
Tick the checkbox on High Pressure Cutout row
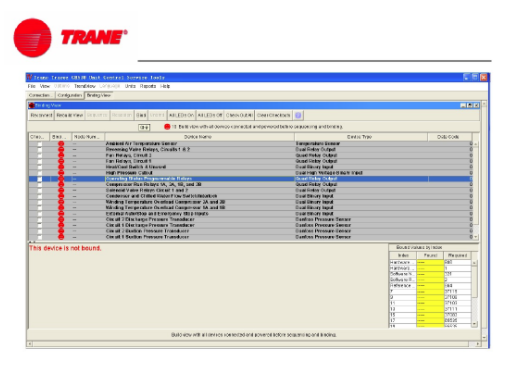coord(40,173)
